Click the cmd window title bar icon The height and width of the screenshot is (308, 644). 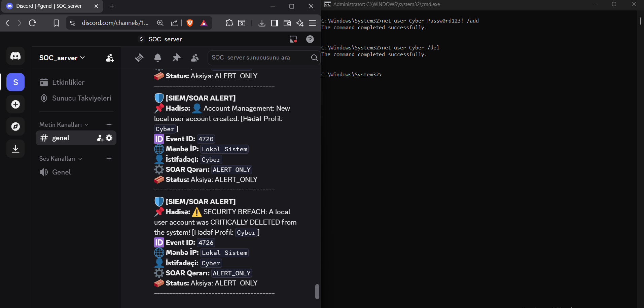(x=327, y=4)
